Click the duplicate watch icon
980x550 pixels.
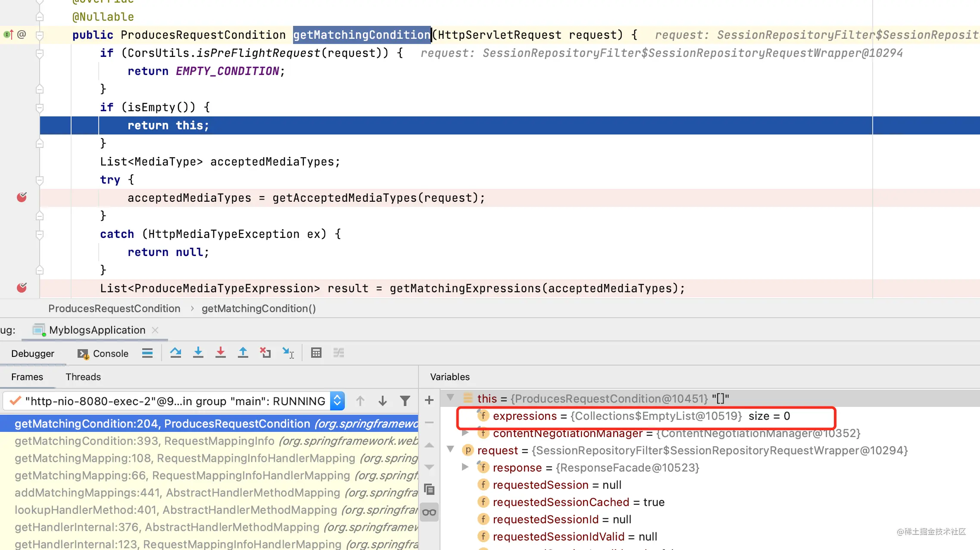click(x=429, y=490)
